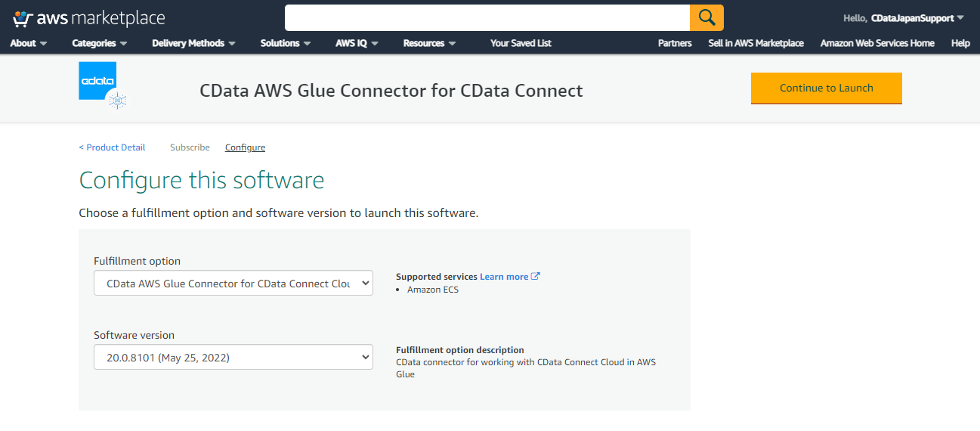Image resolution: width=980 pixels, height=431 pixels.
Task: Open the About menu
Action: point(28,43)
